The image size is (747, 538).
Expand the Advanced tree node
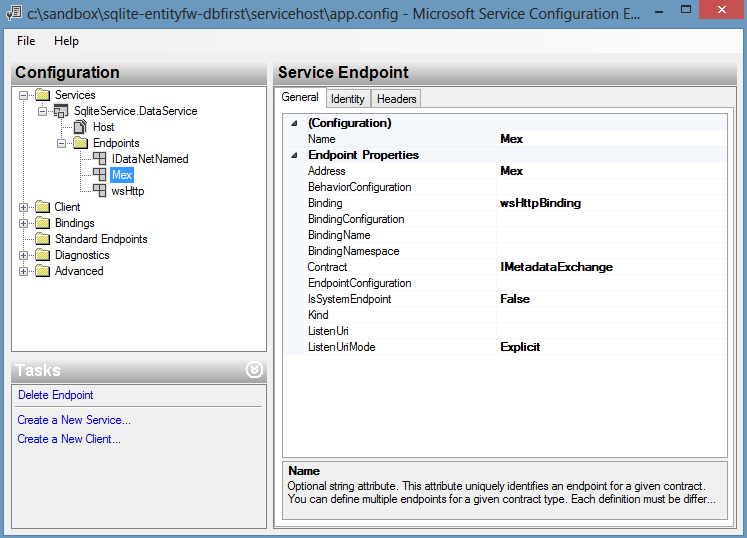click(24, 271)
